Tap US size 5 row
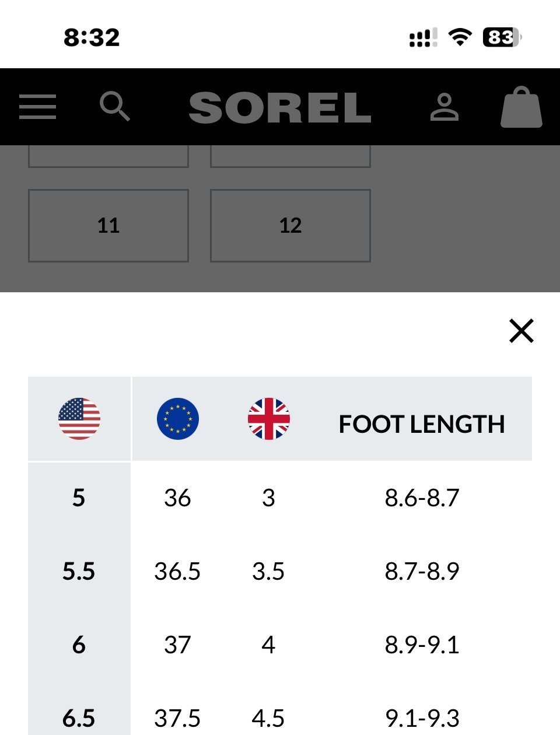 (x=280, y=498)
